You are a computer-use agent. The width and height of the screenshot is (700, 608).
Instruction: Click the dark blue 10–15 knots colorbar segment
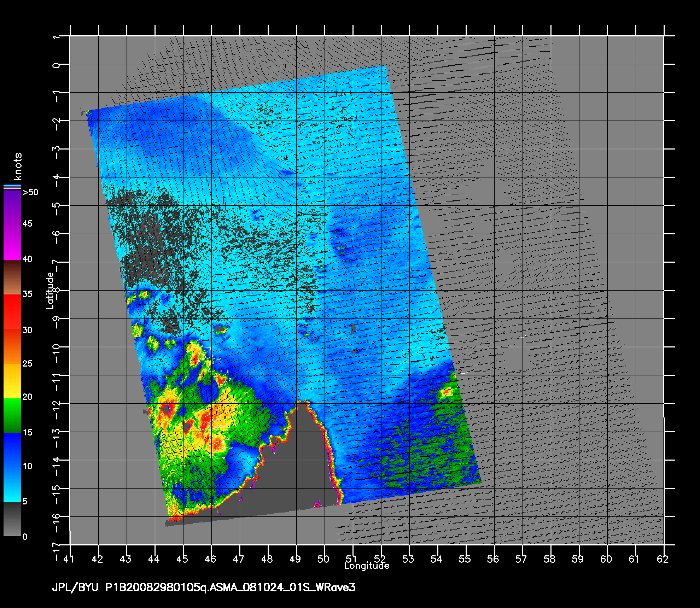[x=12, y=450]
